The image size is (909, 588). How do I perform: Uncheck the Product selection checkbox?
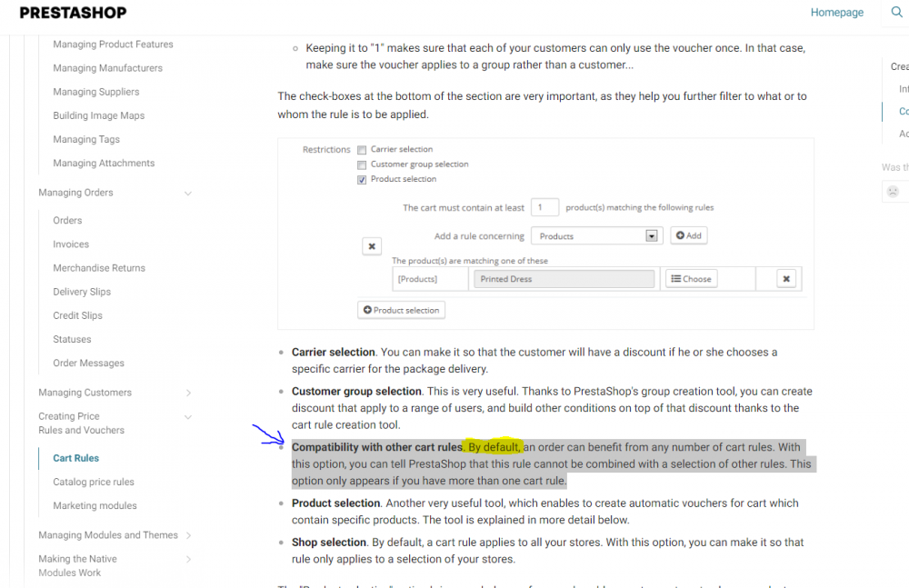point(362,180)
